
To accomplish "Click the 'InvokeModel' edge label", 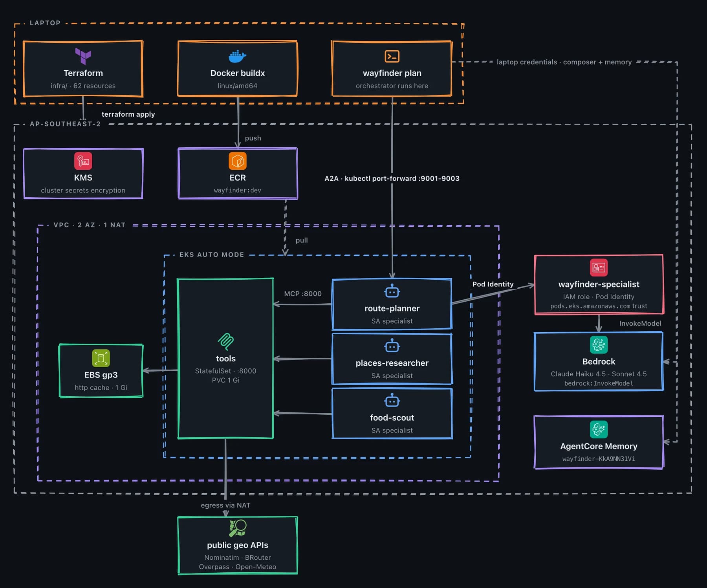I will click(640, 323).
